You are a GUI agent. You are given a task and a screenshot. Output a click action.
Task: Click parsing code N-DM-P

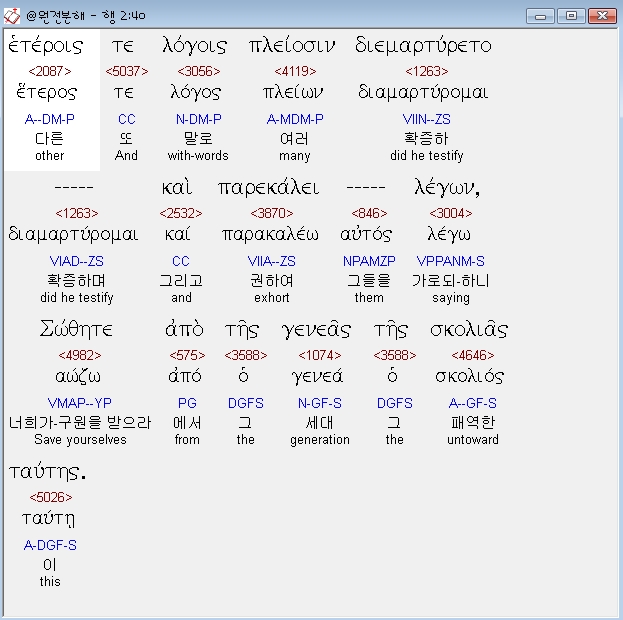199,119
